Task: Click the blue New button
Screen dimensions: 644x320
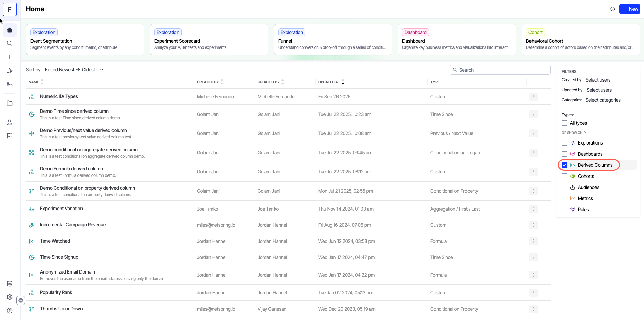Action: click(x=630, y=9)
